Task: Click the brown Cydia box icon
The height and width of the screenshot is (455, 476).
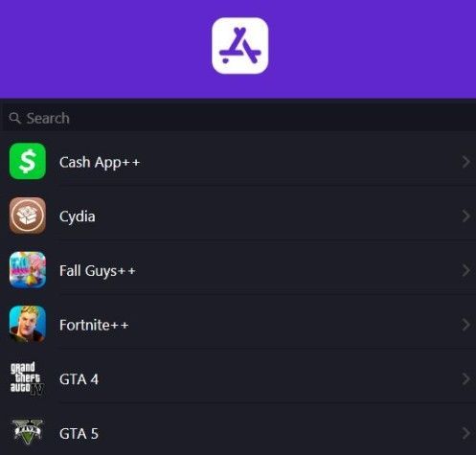Action: click(x=28, y=216)
